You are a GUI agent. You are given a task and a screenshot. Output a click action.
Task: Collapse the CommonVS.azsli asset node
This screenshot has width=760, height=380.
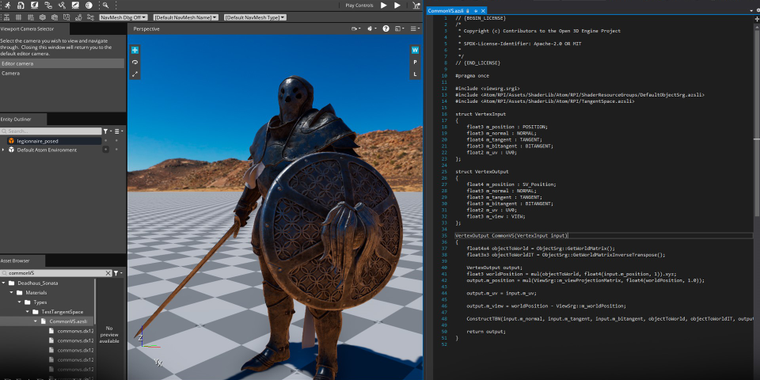point(35,321)
